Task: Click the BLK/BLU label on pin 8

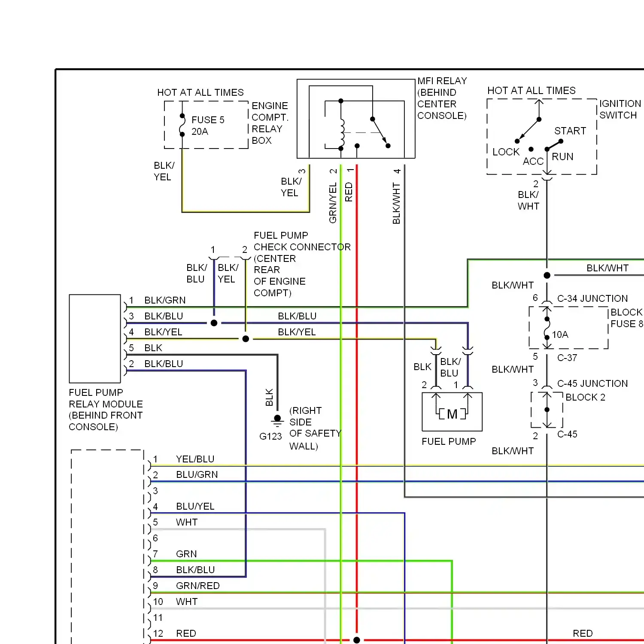Action: click(x=195, y=570)
